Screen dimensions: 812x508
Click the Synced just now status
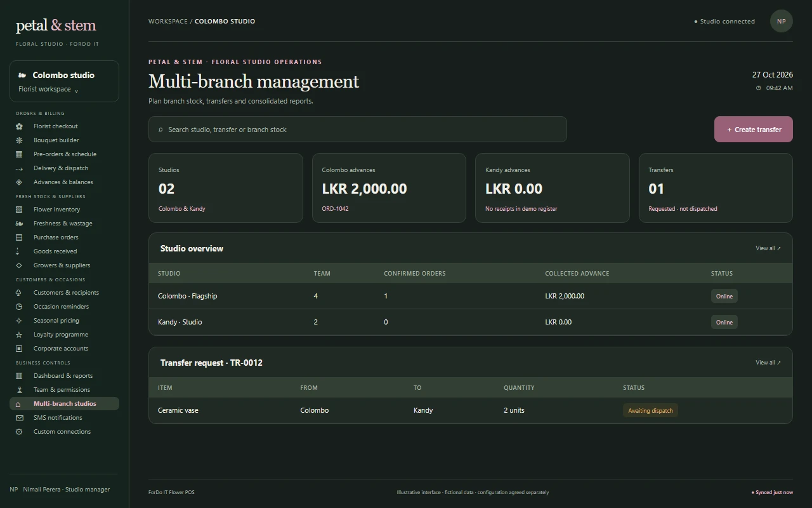tap(772, 492)
